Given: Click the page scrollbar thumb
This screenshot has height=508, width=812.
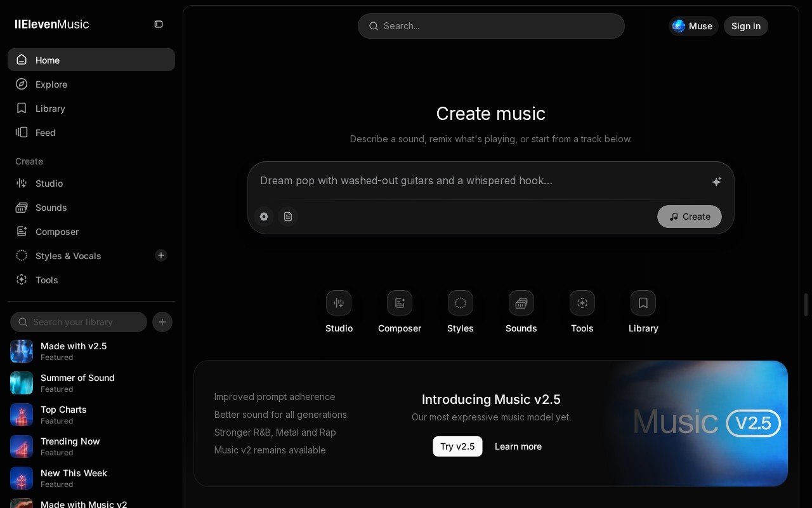Looking at the screenshot, I should [x=806, y=305].
